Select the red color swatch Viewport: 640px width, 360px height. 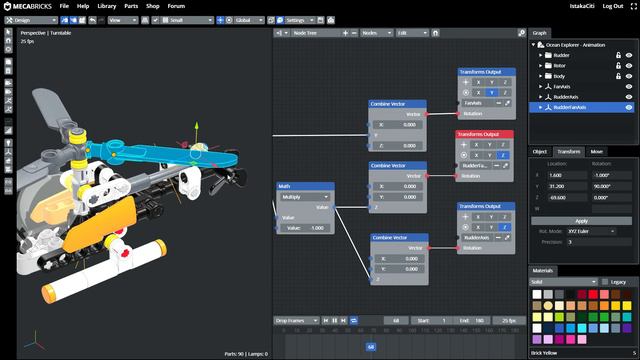pos(593,294)
